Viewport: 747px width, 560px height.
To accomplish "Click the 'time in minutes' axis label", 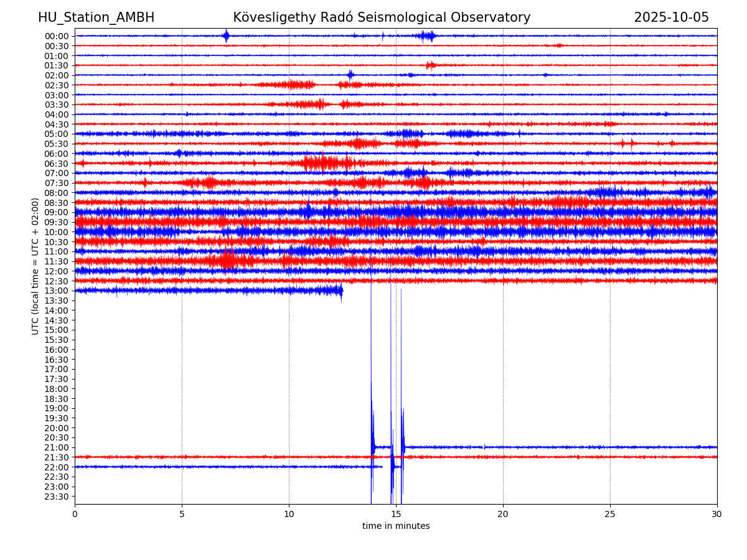I will [396, 526].
